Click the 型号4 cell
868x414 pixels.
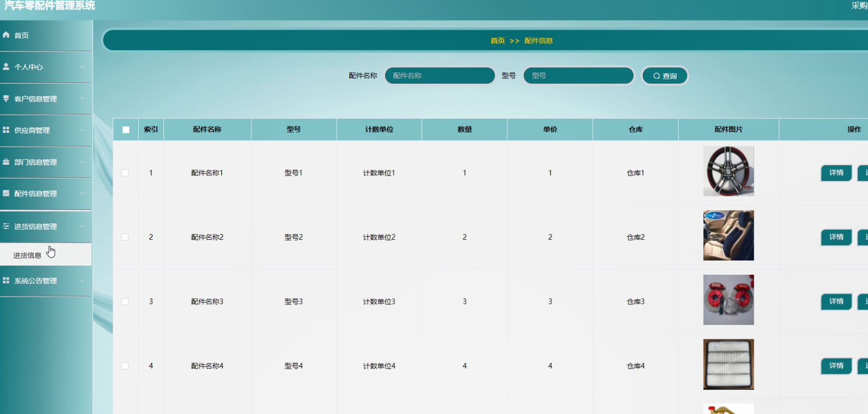point(294,366)
